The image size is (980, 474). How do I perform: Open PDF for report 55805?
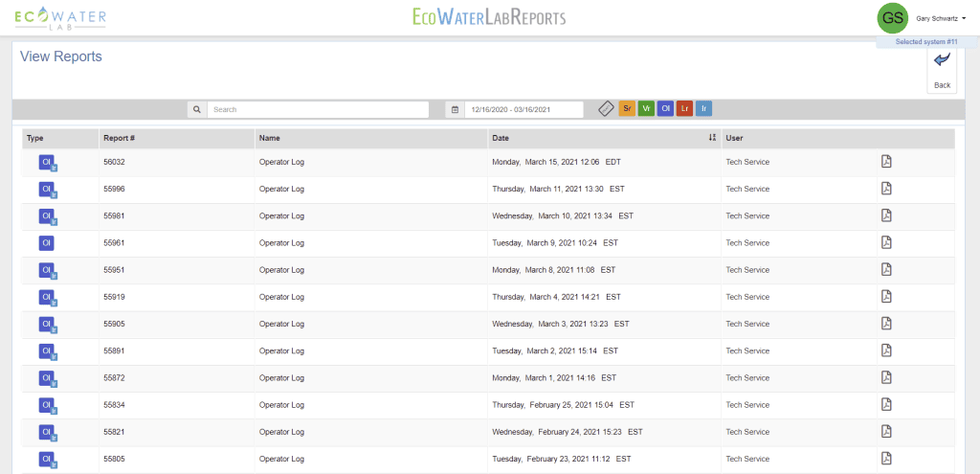point(886,459)
